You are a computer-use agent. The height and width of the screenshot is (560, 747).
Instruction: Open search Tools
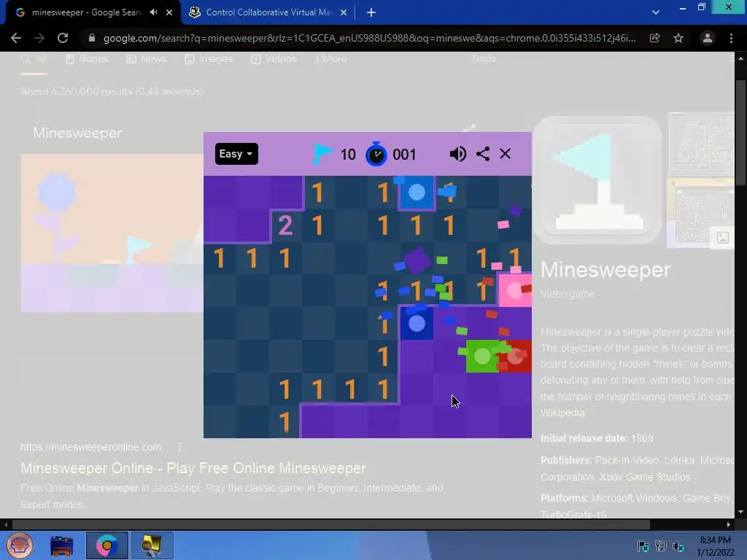click(x=484, y=59)
